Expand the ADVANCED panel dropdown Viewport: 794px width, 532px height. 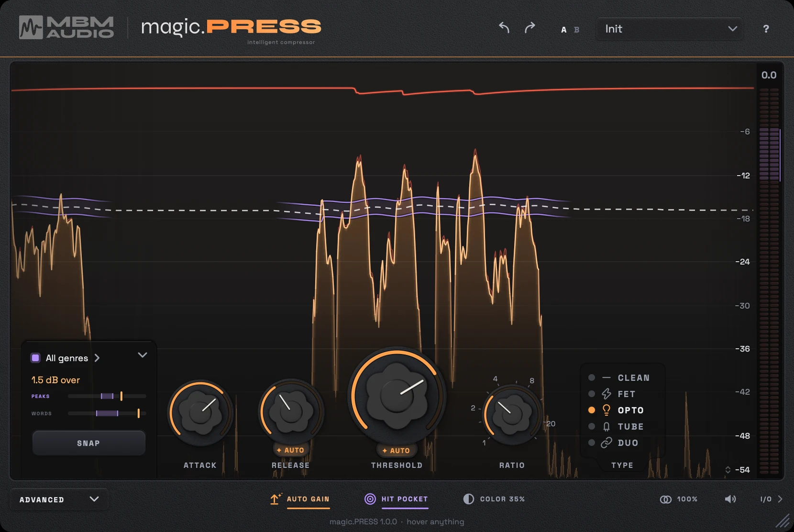click(x=59, y=499)
